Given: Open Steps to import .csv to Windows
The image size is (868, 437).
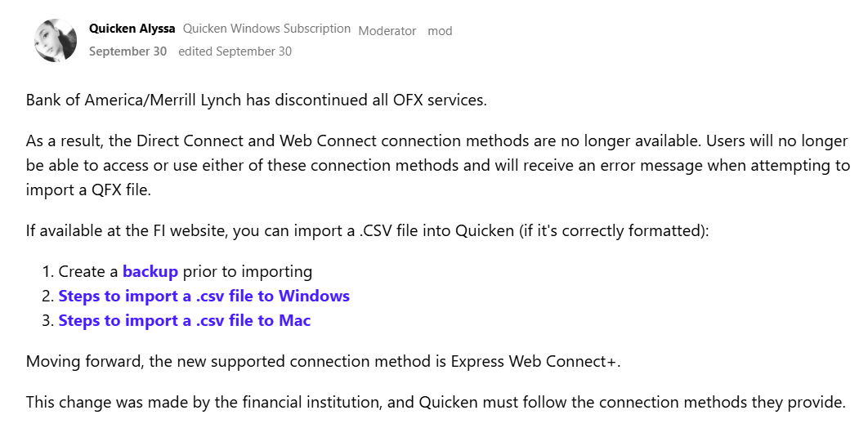Looking at the screenshot, I should pyautogui.click(x=204, y=296).
